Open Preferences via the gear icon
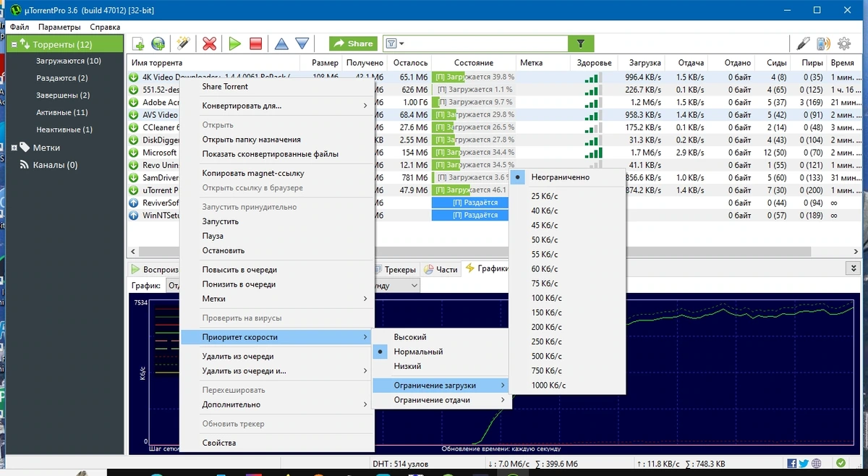The height and width of the screenshot is (476, 868). point(843,44)
